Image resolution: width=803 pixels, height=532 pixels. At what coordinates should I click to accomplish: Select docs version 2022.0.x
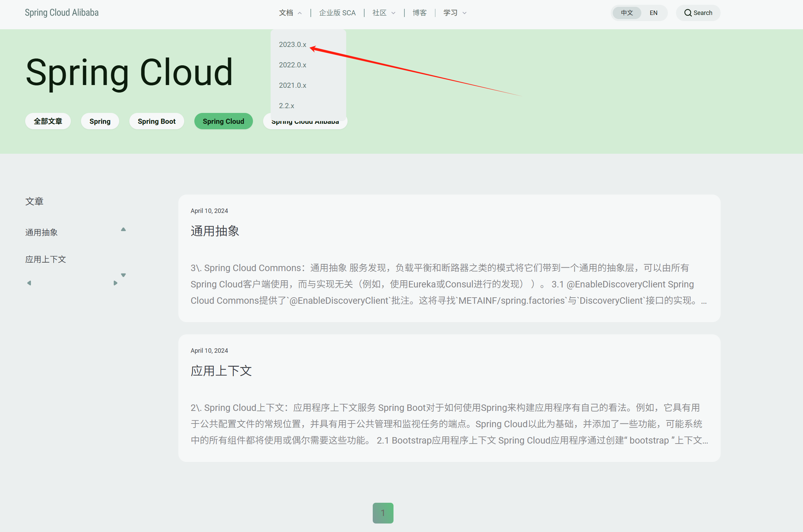292,65
